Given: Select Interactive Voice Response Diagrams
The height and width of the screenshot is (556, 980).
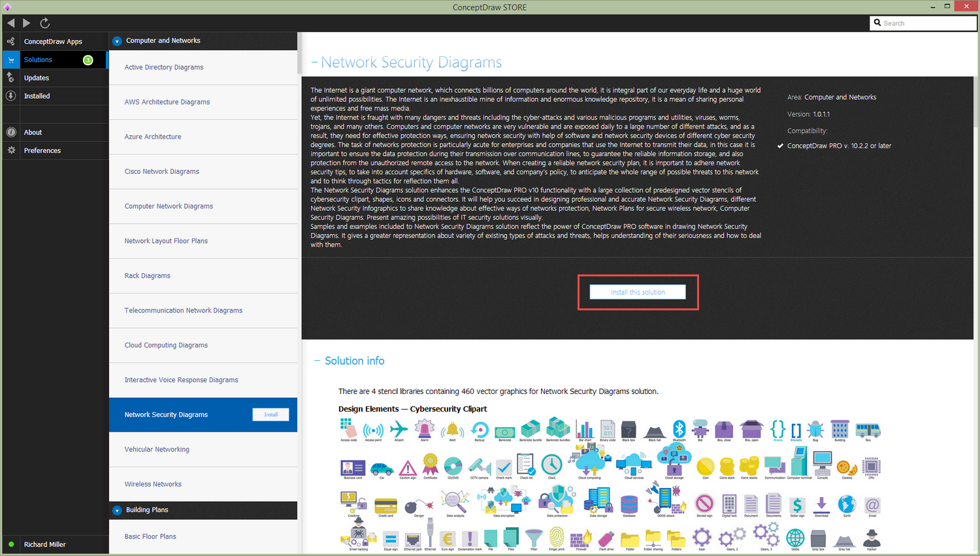Looking at the screenshot, I should [x=203, y=380].
